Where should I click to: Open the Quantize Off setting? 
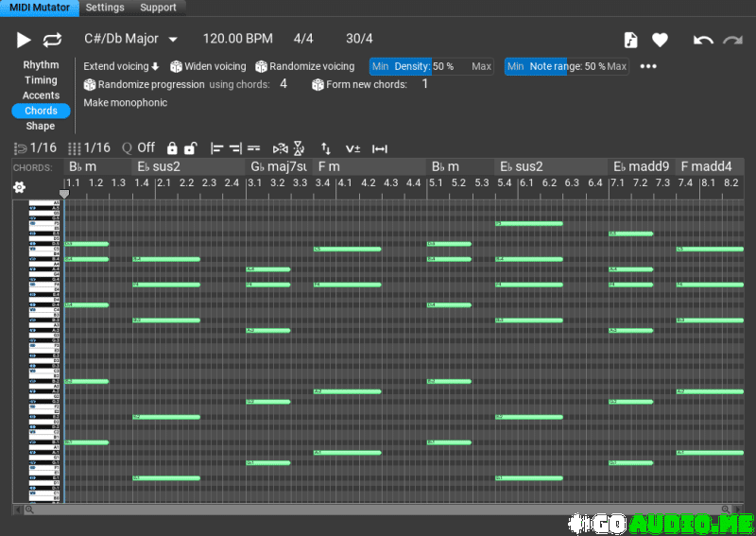pos(139,147)
